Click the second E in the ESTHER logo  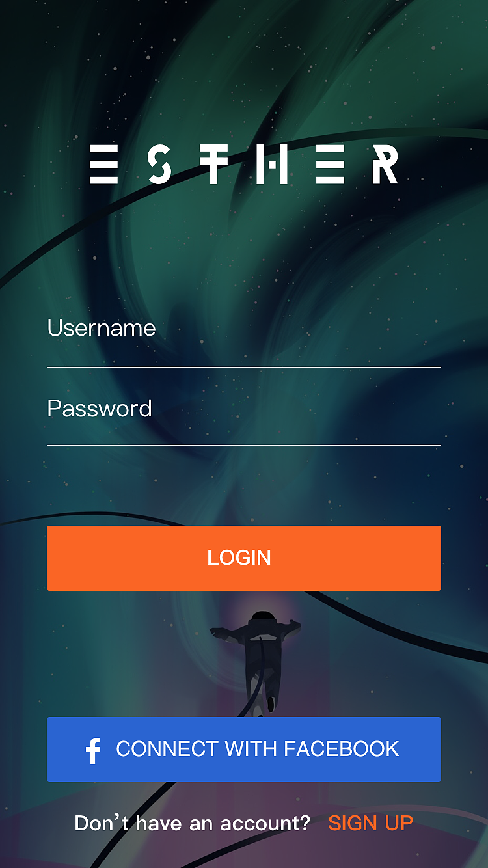pyautogui.click(x=330, y=165)
